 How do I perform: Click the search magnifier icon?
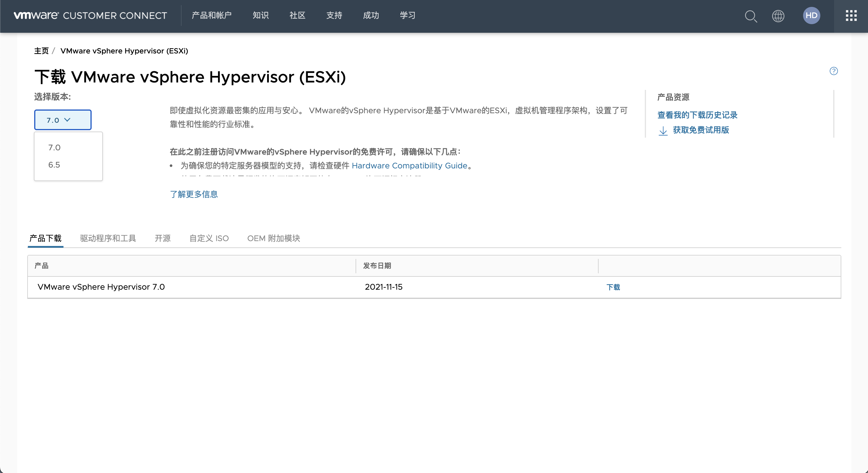pyautogui.click(x=751, y=16)
